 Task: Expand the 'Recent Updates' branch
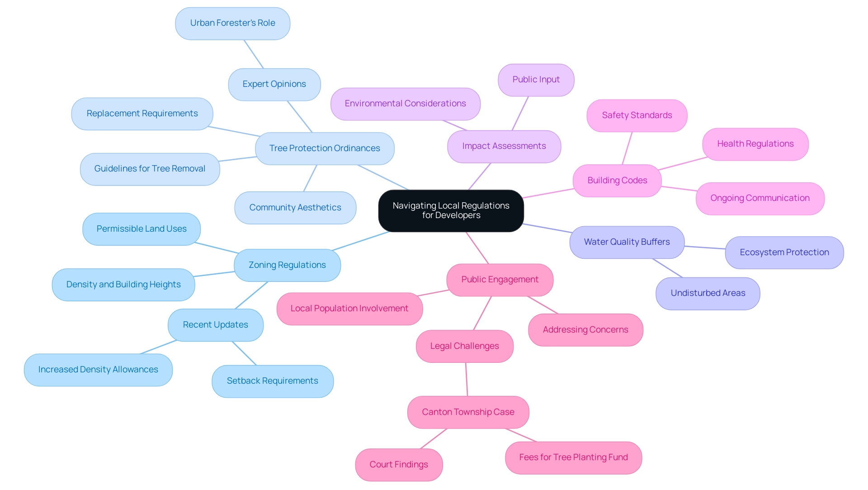216,324
